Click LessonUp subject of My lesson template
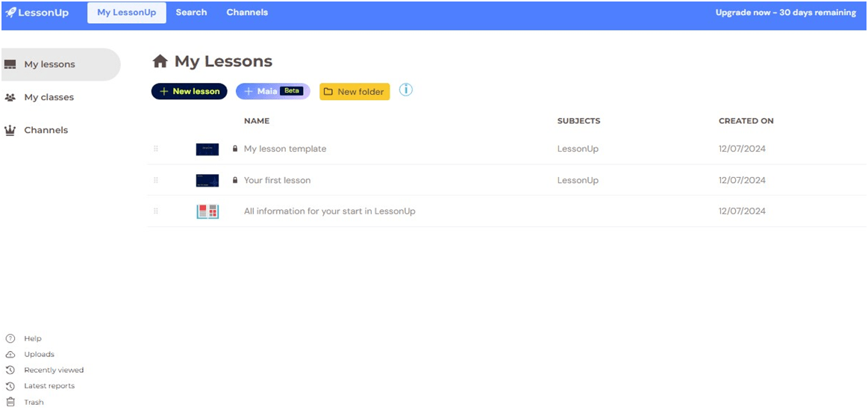 click(578, 149)
